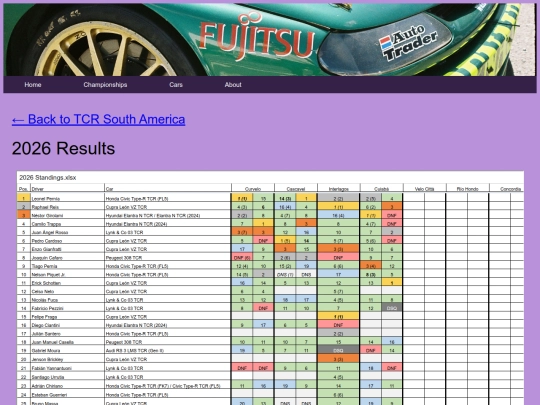Open the Cars menu item
This screenshot has height=405, width=540.
coord(176,85)
